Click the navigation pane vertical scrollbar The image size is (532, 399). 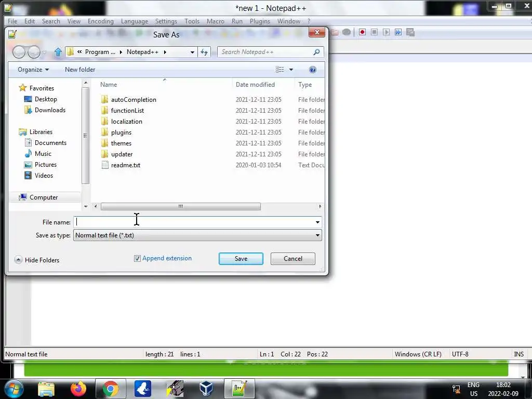86,136
